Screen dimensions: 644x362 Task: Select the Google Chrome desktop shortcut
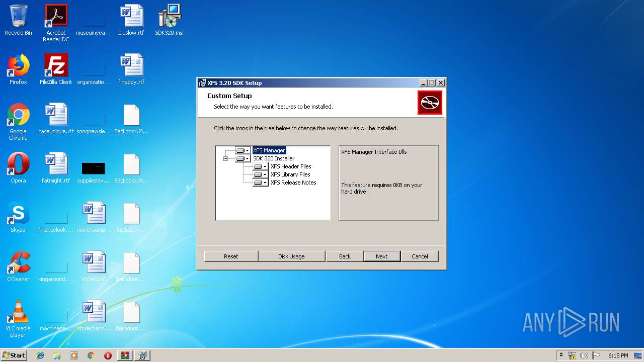pos(18,122)
